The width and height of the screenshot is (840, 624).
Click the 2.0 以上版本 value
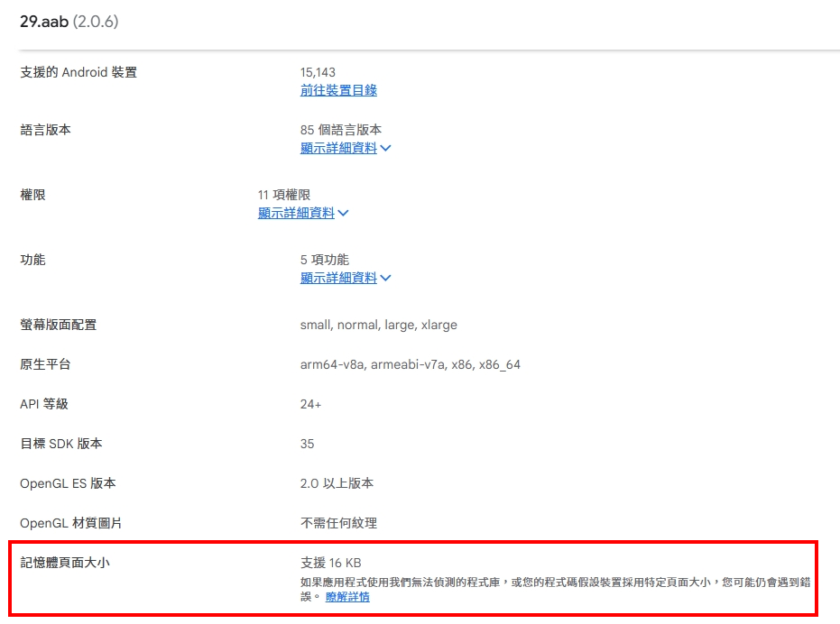point(337,483)
